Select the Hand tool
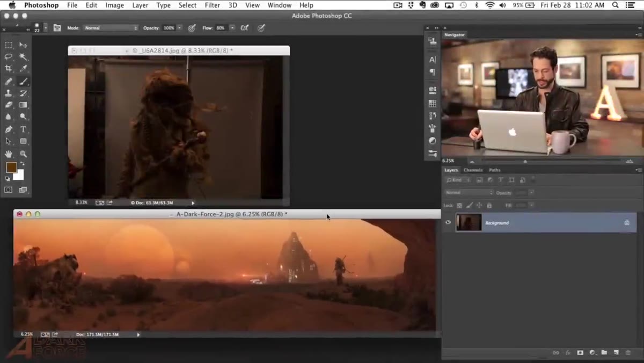The height and width of the screenshot is (363, 644). [x=9, y=154]
